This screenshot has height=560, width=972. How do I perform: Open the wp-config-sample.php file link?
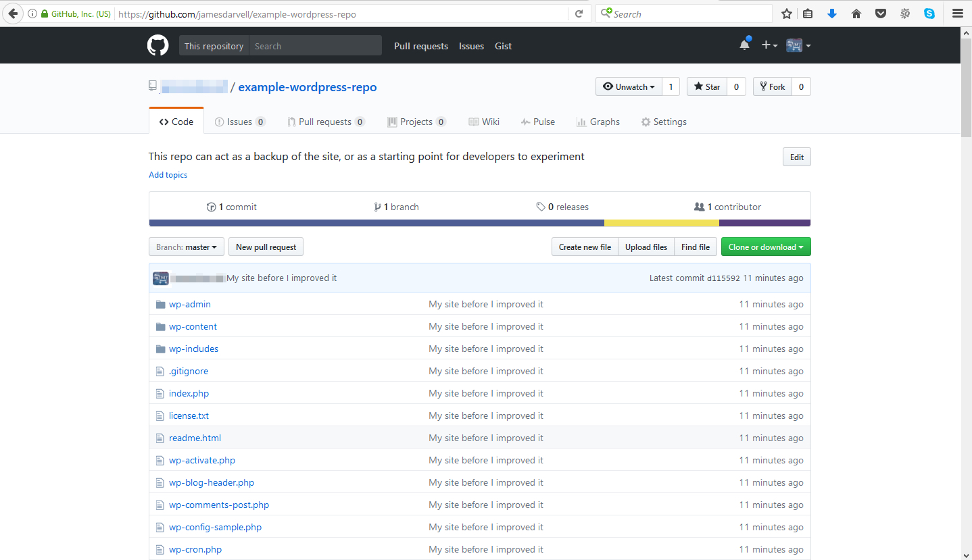point(215,527)
